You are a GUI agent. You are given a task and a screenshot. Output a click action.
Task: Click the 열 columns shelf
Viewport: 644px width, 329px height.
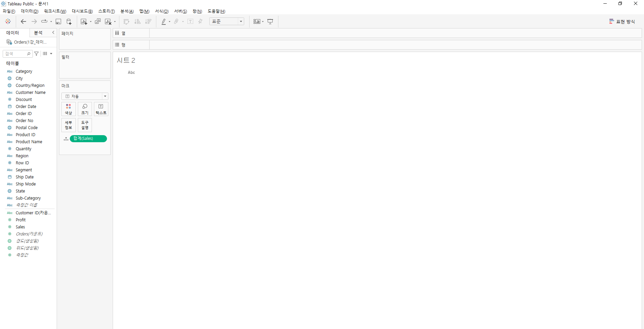tap(377, 33)
